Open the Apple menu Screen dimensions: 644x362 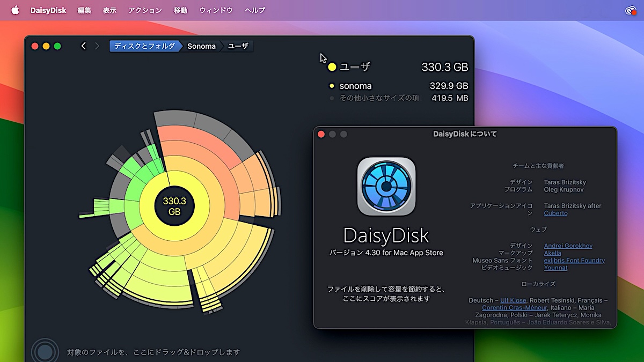click(x=14, y=10)
